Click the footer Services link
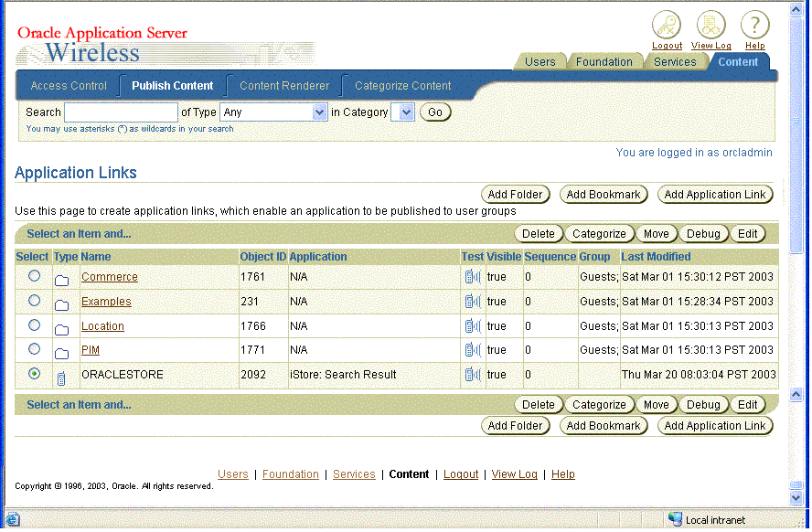Viewport: 812px width, 532px height. pyautogui.click(x=354, y=474)
